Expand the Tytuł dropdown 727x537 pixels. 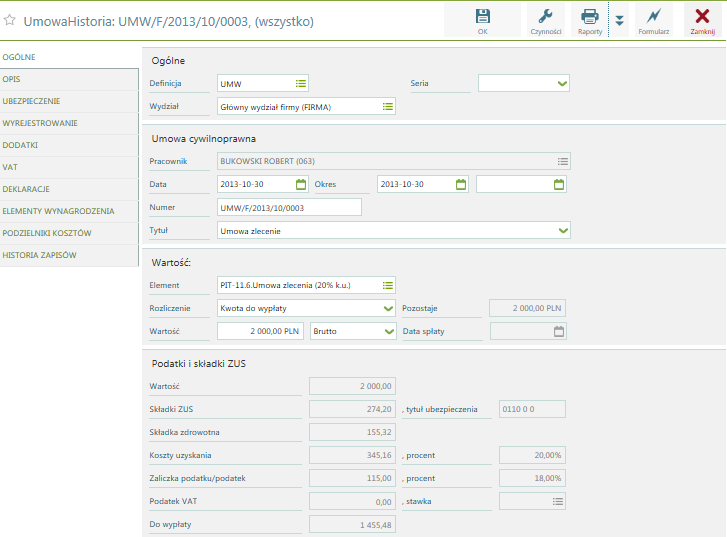(x=563, y=230)
